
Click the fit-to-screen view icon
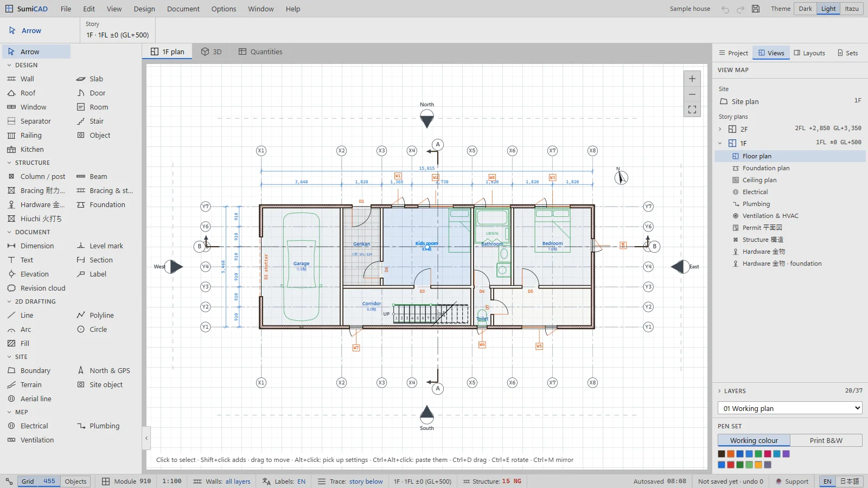click(x=692, y=110)
